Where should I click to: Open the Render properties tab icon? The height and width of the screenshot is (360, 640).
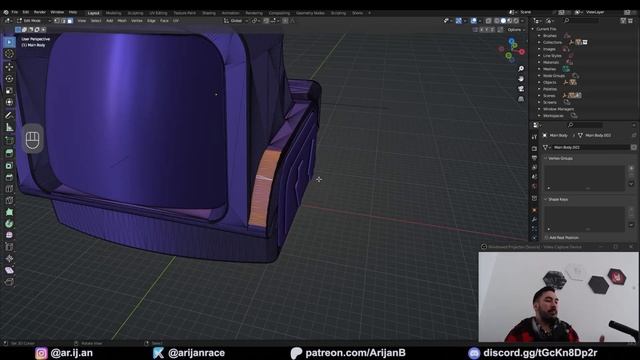point(534,148)
